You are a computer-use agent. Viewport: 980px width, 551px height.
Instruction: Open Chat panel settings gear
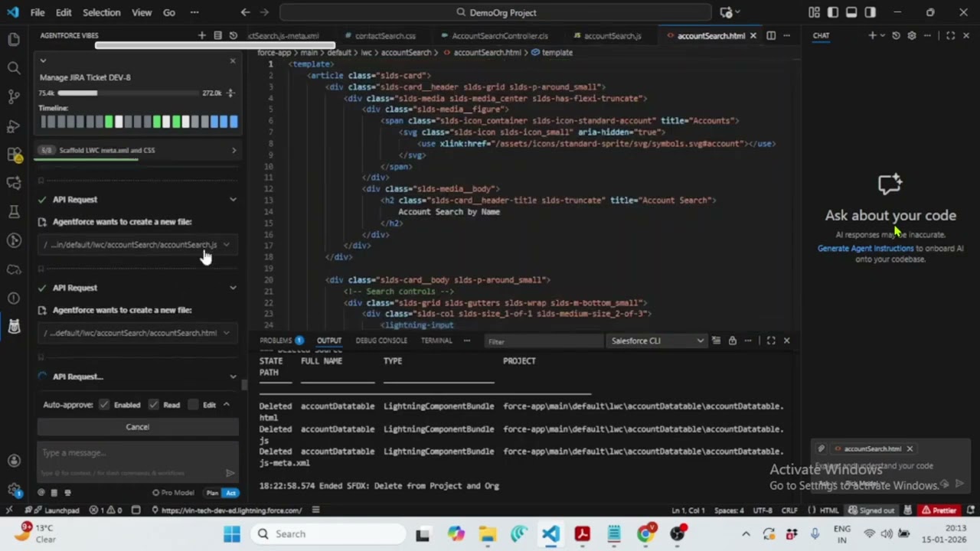[911, 35]
